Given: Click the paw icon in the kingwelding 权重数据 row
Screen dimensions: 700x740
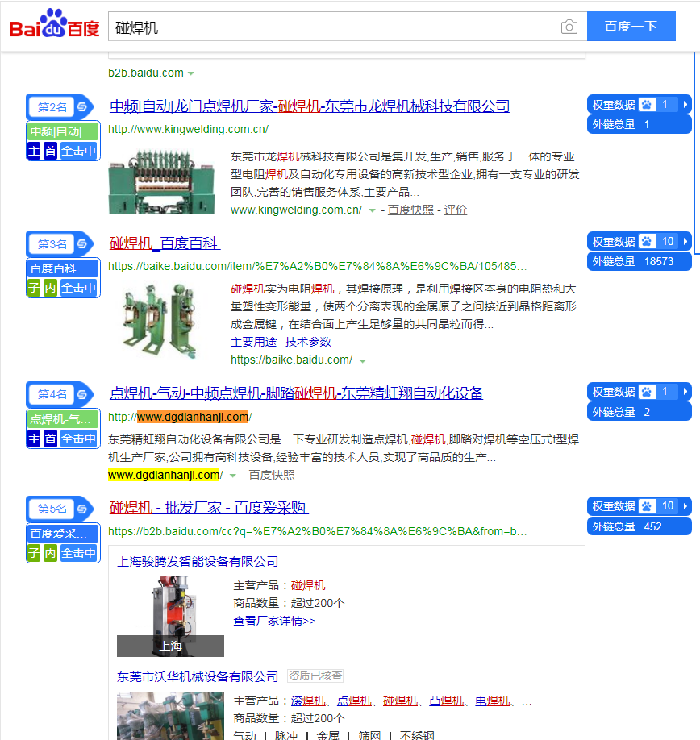Looking at the screenshot, I should click(x=647, y=104).
